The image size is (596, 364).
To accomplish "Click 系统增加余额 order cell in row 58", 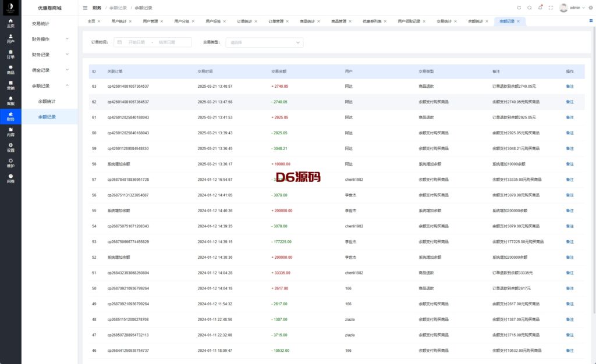I will click(119, 164).
